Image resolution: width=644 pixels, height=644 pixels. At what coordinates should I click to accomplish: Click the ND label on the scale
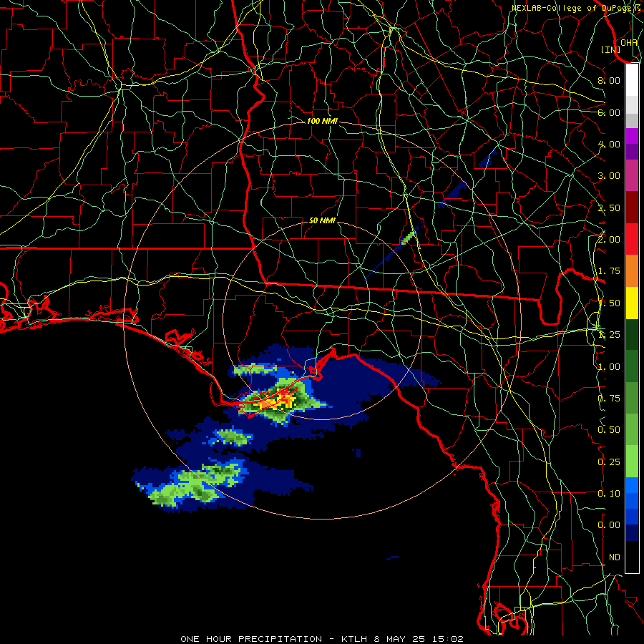615,557
